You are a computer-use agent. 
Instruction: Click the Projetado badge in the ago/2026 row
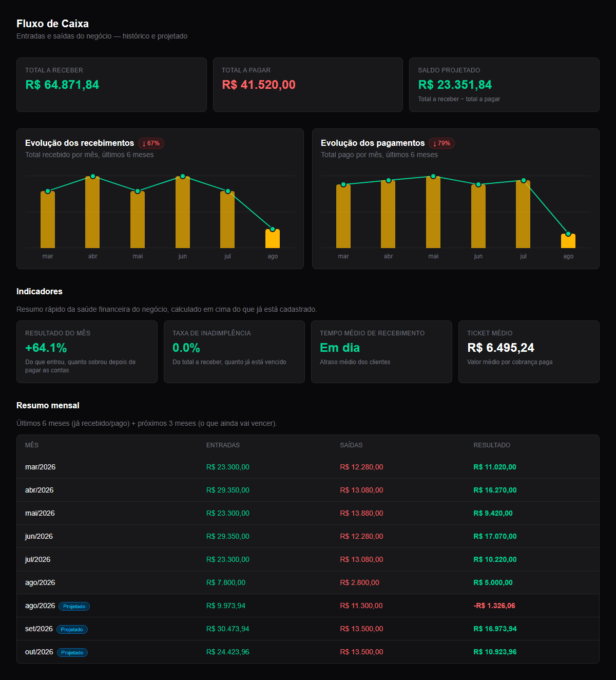[x=74, y=607]
